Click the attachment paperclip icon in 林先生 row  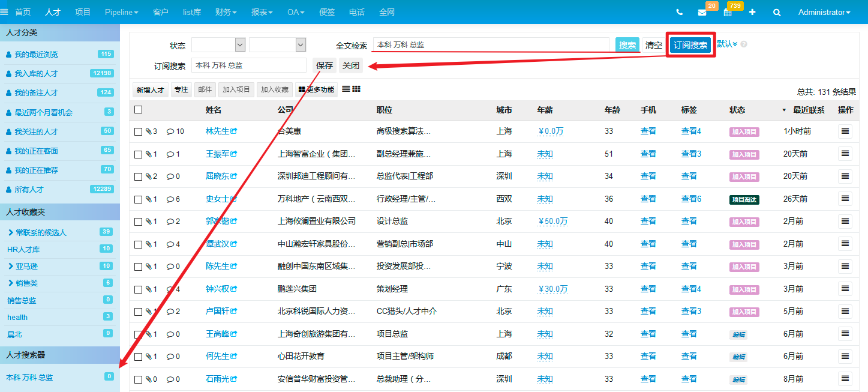click(149, 131)
